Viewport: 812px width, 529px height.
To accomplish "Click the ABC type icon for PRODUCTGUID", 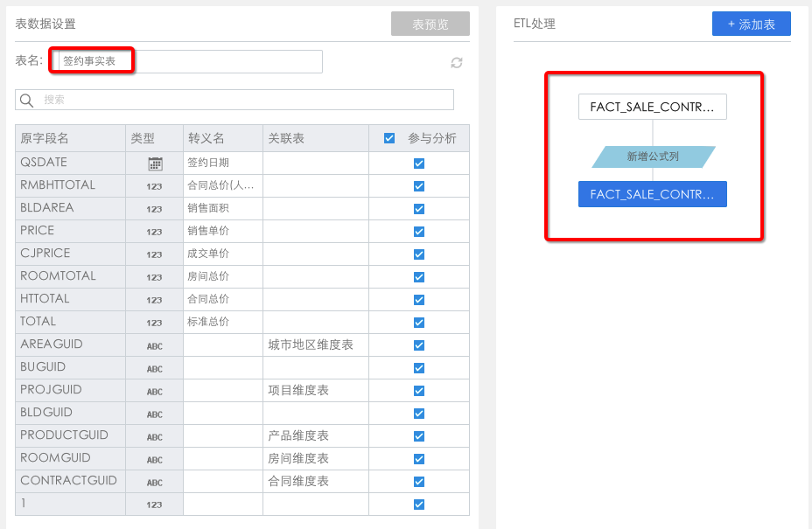I will pos(154,437).
